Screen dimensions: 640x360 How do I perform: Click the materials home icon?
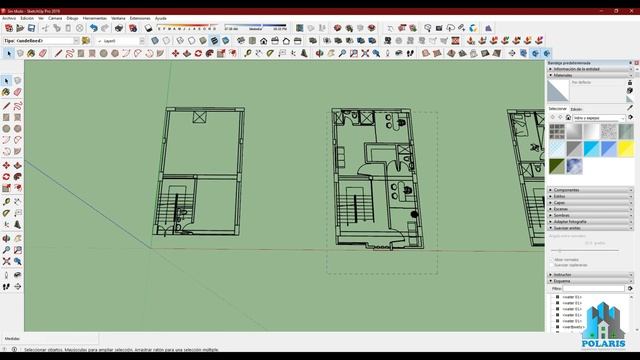568,118
